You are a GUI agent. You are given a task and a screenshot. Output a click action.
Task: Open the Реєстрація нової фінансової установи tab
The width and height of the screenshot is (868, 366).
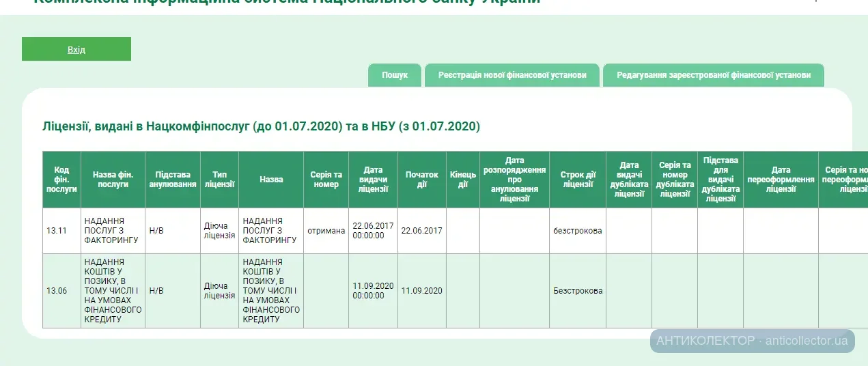point(512,75)
